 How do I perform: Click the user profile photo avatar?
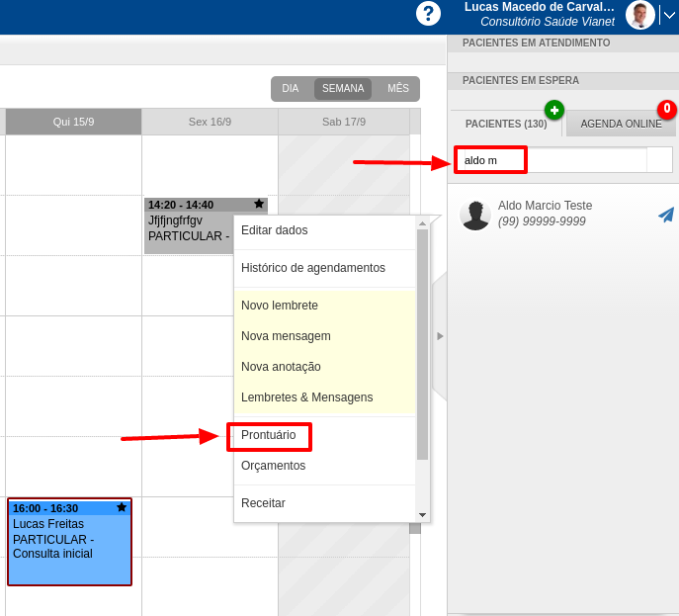(x=640, y=15)
